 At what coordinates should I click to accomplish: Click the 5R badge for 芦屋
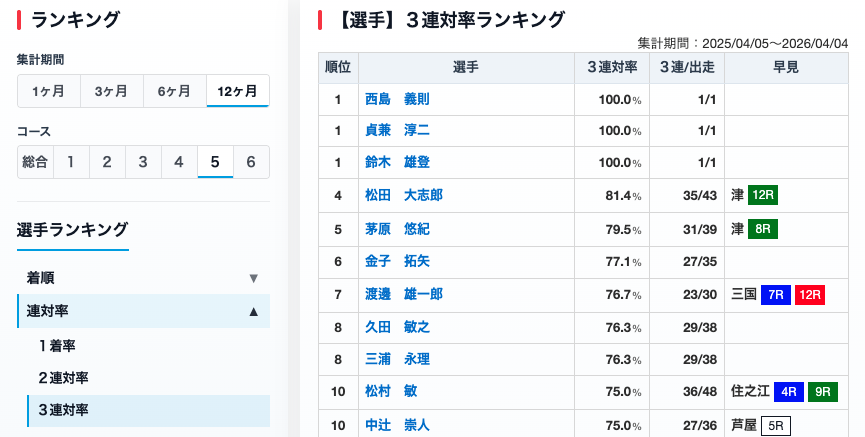(x=775, y=426)
